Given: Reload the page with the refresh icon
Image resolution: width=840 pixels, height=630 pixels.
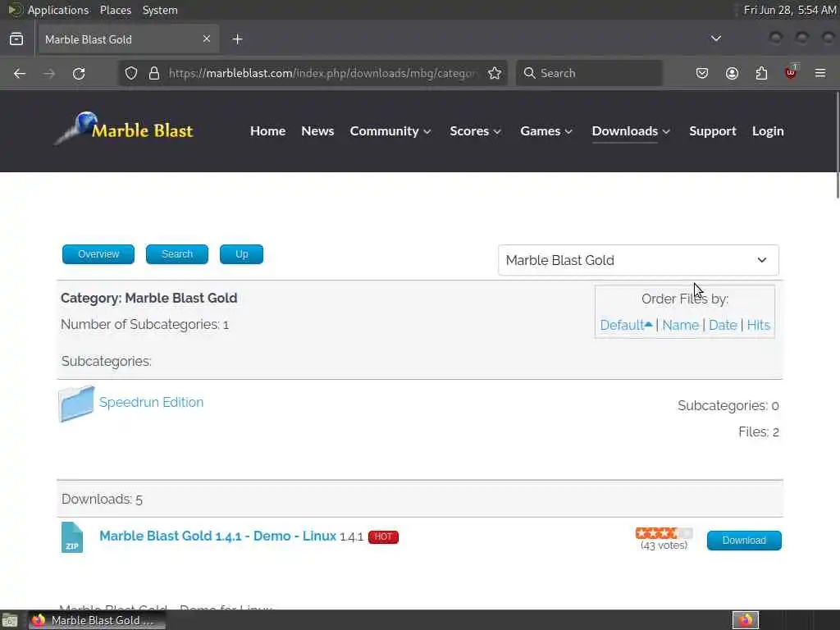Looking at the screenshot, I should (x=79, y=73).
